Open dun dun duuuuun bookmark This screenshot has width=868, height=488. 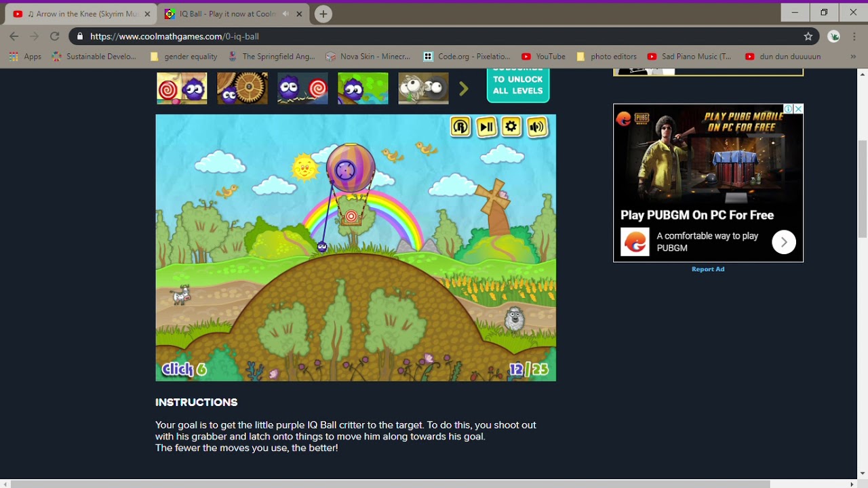click(783, 57)
